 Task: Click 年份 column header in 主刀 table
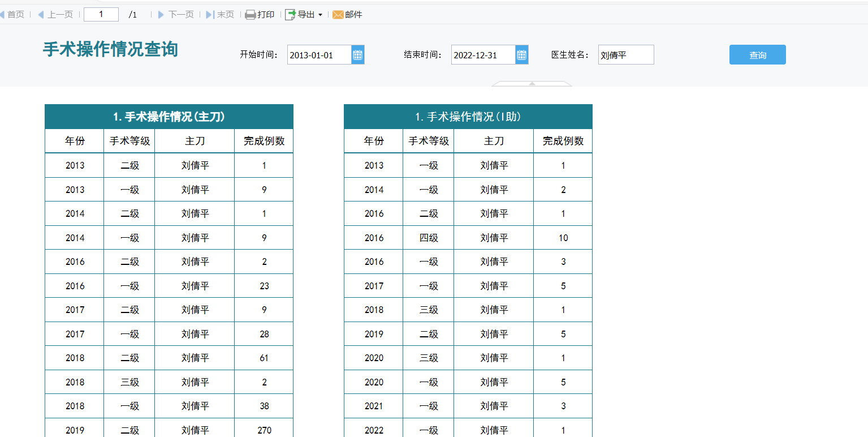tap(75, 141)
